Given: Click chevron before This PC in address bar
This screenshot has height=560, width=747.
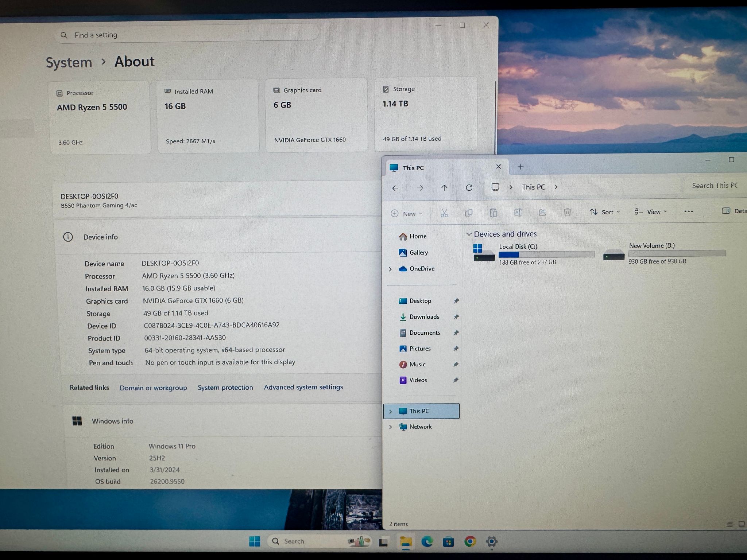Looking at the screenshot, I should click(x=511, y=187).
